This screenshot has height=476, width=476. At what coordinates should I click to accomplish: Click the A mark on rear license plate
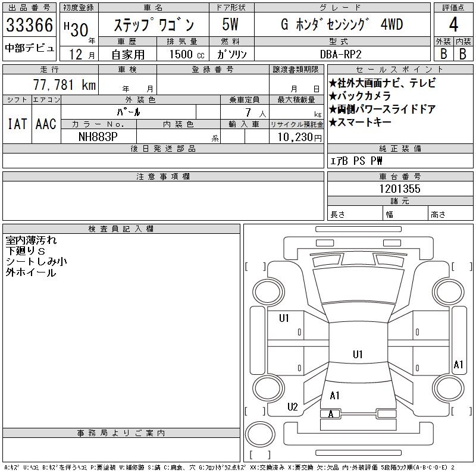(331, 414)
